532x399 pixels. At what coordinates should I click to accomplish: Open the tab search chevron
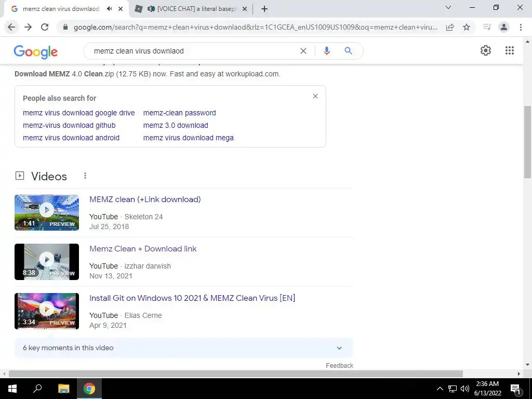pos(448,7)
